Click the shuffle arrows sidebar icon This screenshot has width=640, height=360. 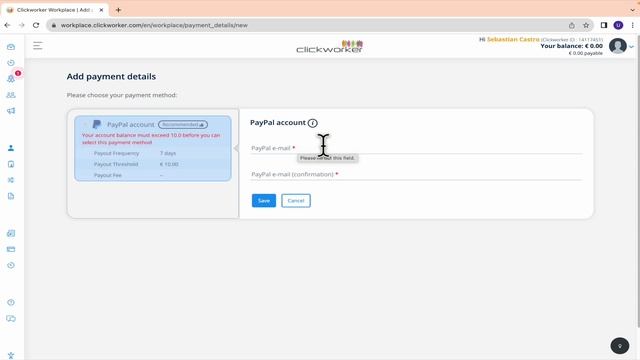[11, 180]
